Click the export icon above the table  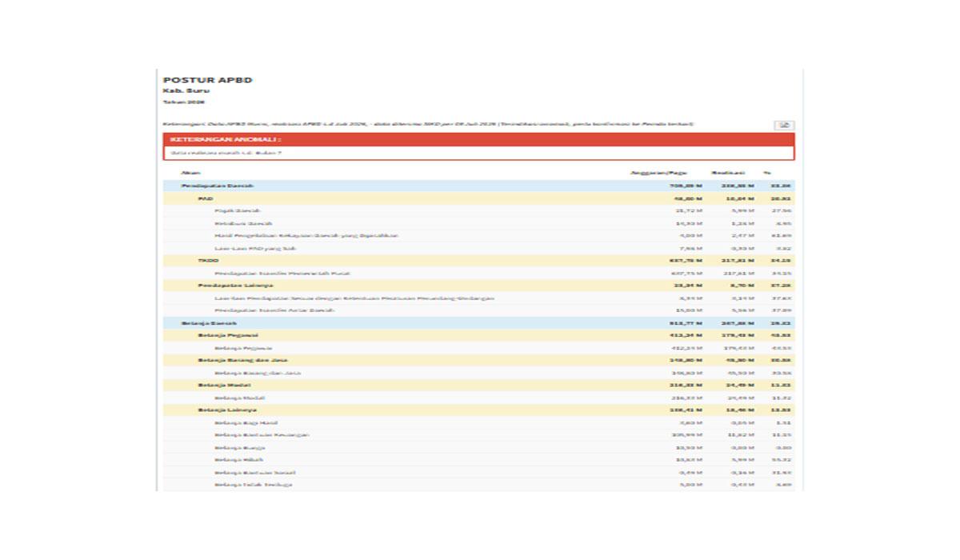[x=784, y=125]
